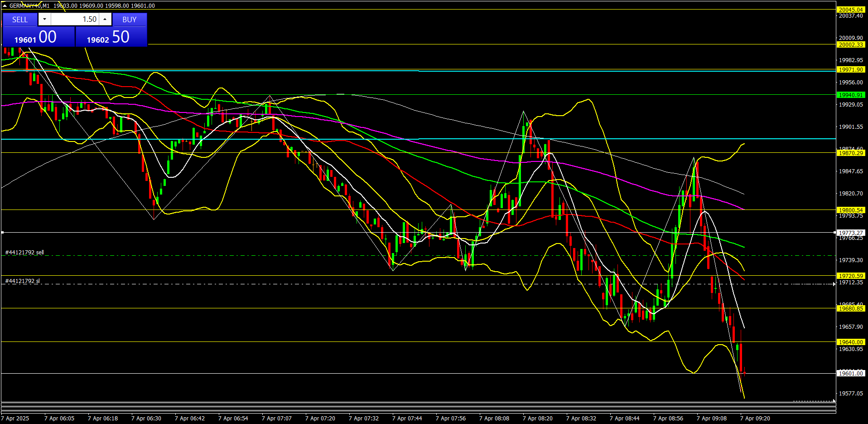Viewport: 868px width, 424px height.
Task: Click the yellow 20045.04 price label
Action: point(850,10)
